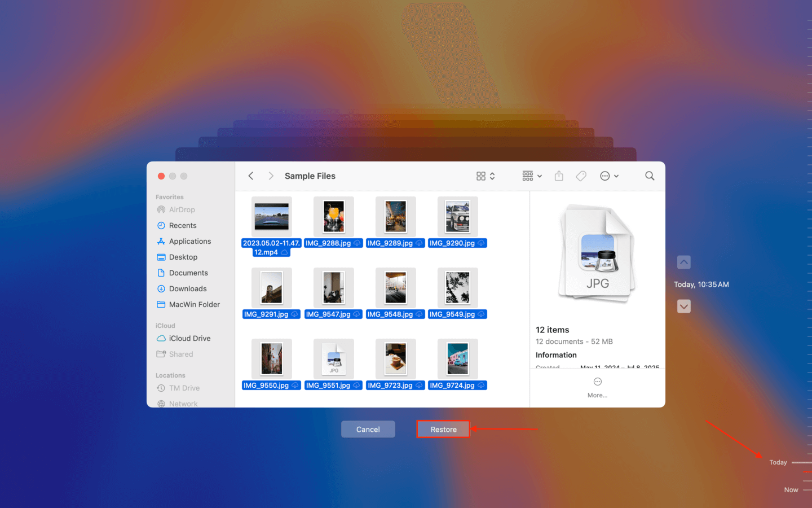Open the icon view switcher dropdown
This screenshot has height=508, width=812.
click(x=486, y=176)
